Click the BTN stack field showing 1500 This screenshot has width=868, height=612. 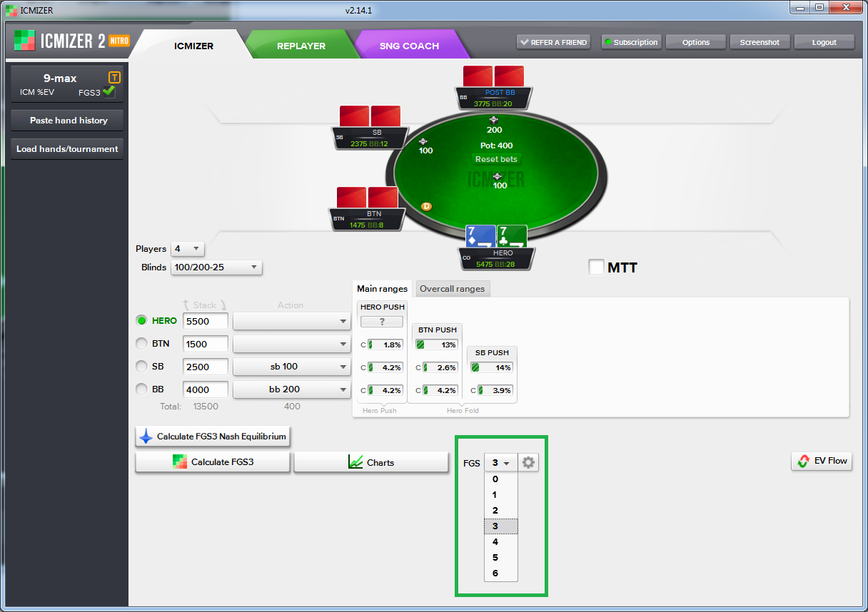click(x=206, y=344)
